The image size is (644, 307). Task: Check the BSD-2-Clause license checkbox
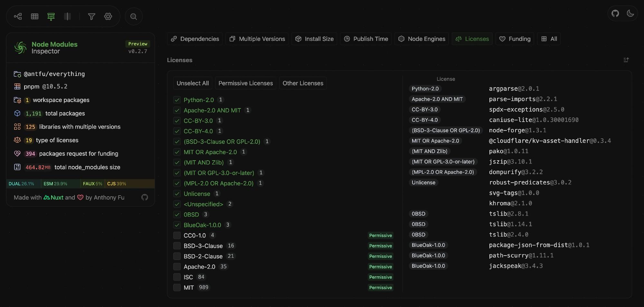(177, 256)
